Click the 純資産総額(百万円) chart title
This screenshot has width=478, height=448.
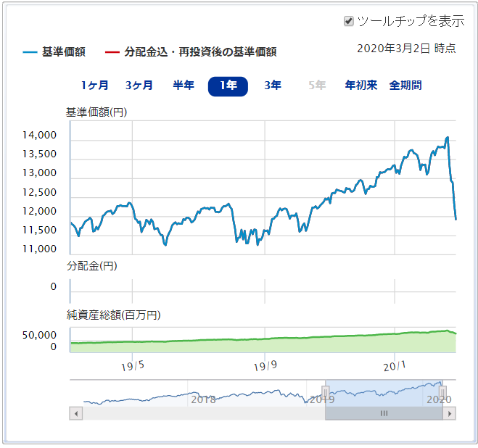tap(113, 315)
